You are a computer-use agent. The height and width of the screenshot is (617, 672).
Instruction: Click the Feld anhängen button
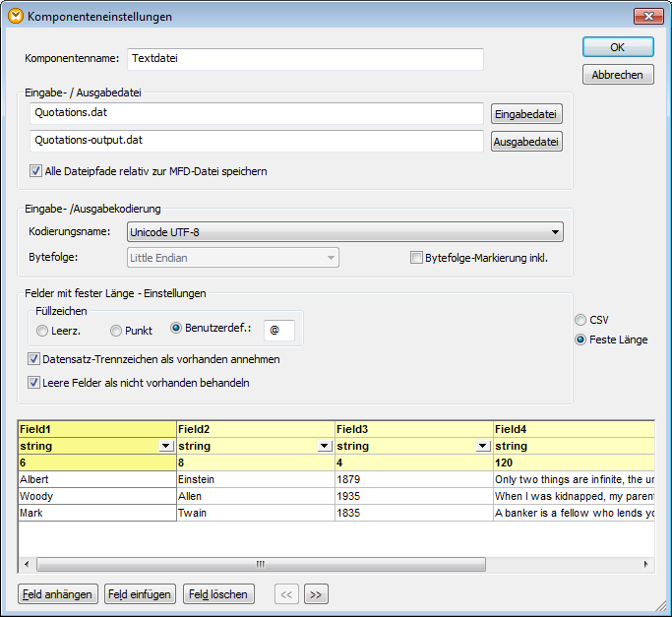coord(57,593)
